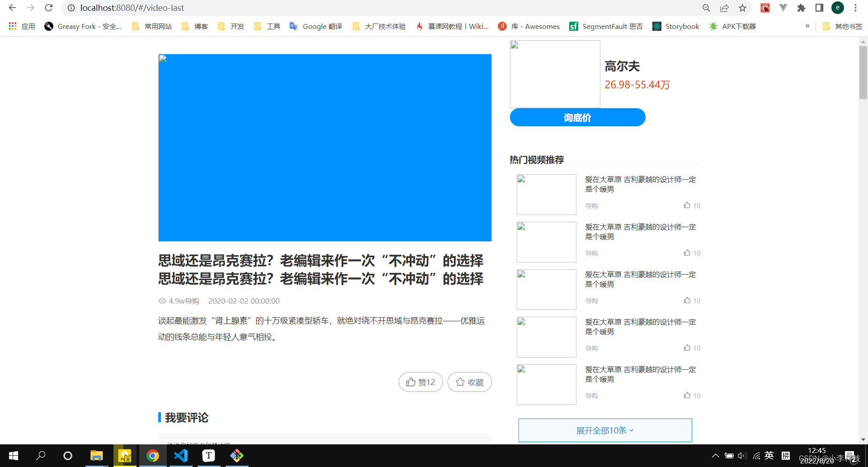
Task: Click 2020-02-02 00:00:00 publish date text
Action: point(244,301)
